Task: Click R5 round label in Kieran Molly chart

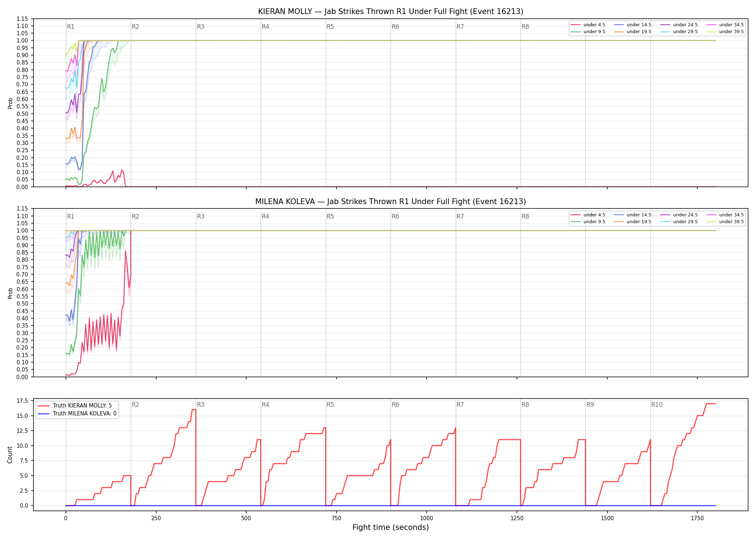Action: click(330, 27)
